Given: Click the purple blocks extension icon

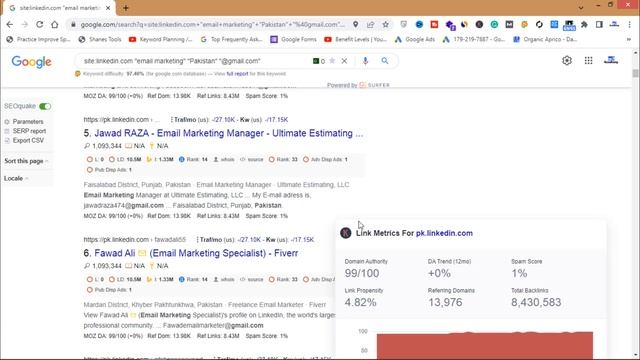Looking at the screenshot, I should coord(450,25).
